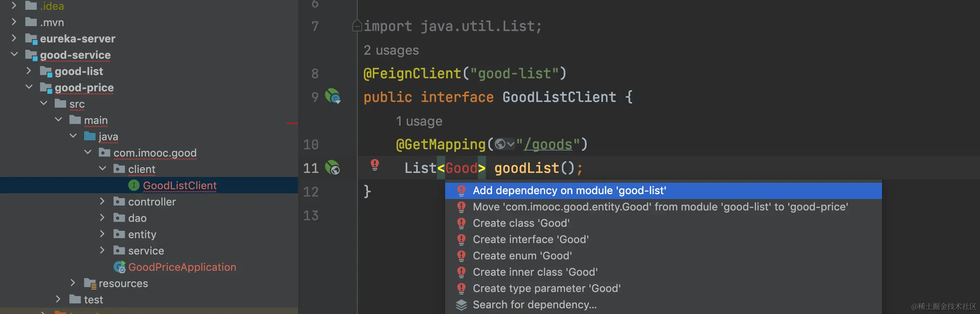Open the URL globe dropdown in @GetMapping
The image size is (980, 314).
point(505,144)
